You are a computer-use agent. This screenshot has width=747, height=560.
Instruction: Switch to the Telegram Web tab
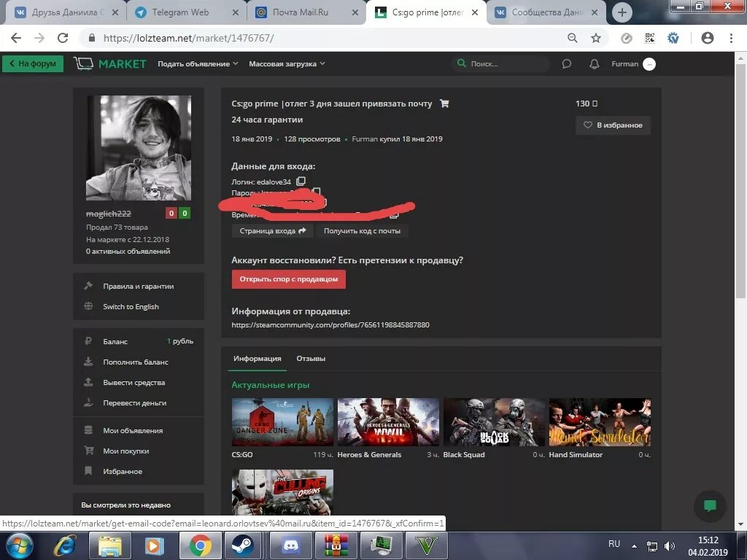click(x=187, y=12)
